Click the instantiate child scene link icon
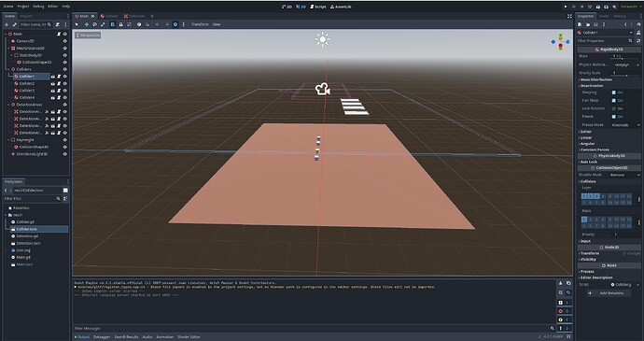 (14, 24)
